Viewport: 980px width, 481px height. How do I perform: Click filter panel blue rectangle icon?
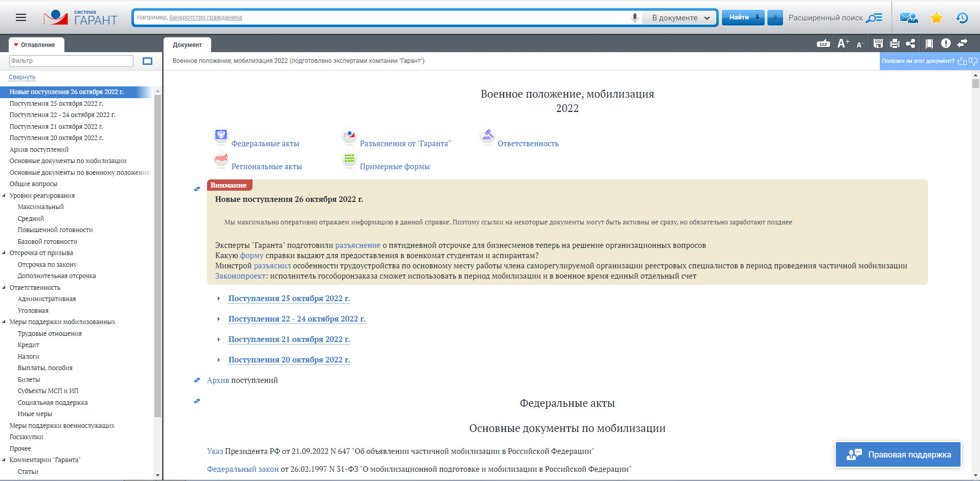click(x=147, y=61)
